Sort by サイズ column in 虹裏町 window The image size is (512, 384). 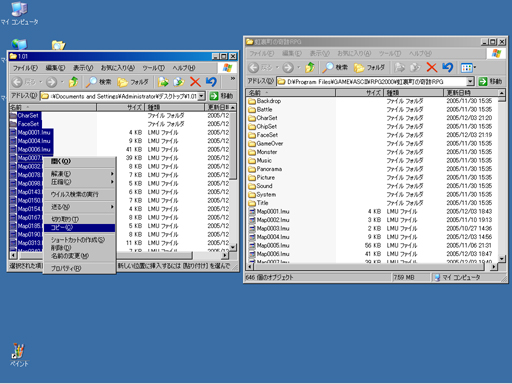[359, 92]
